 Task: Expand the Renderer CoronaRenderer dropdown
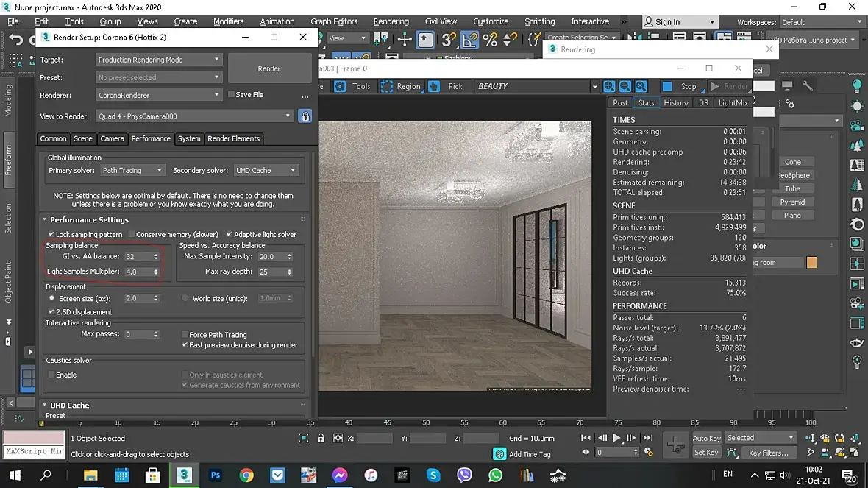159,95
